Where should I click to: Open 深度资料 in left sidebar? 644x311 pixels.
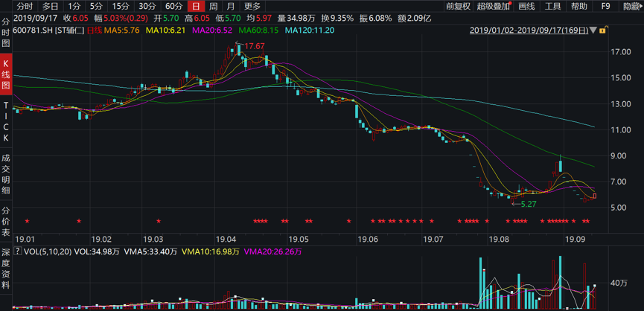tap(6, 264)
